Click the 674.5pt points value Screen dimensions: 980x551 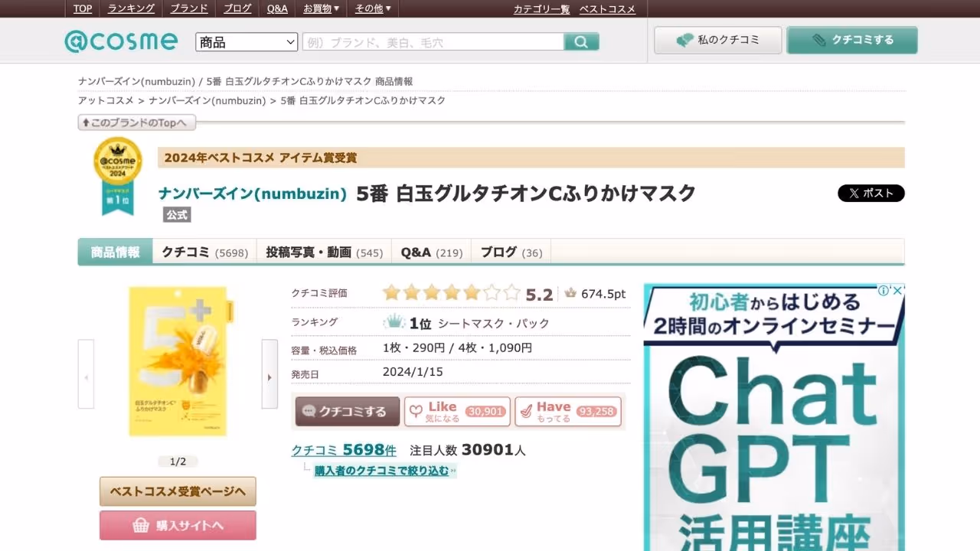(x=603, y=294)
